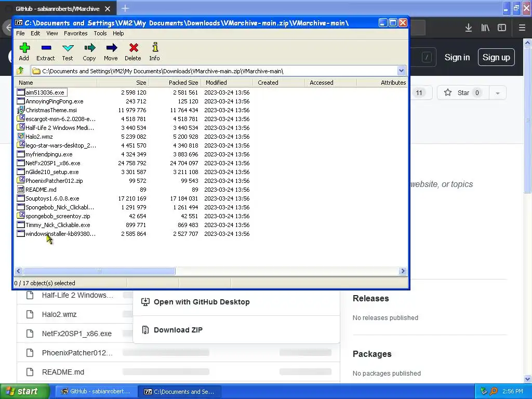This screenshot has width=532, height=399.
Task: Toggle the Firefox sidebar icon
Action: click(502, 28)
